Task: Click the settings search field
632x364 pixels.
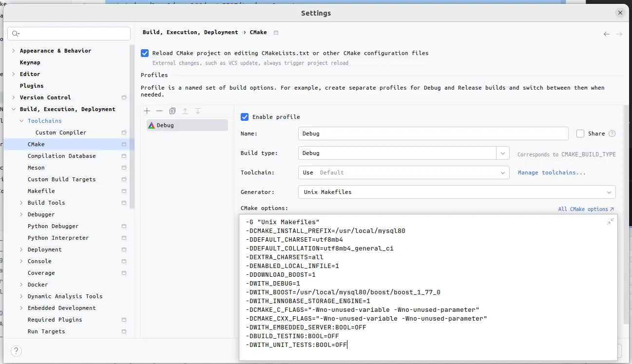Action: (69, 34)
